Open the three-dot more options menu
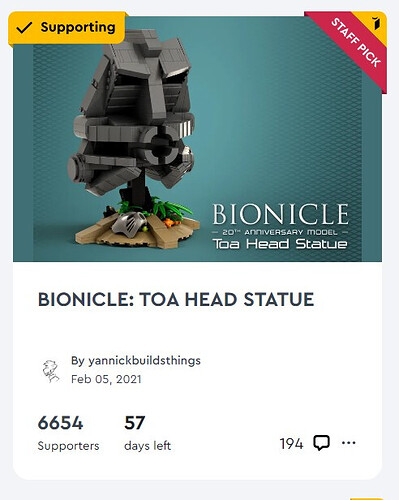399x500 pixels. pyautogui.click(x=349, y=443)
